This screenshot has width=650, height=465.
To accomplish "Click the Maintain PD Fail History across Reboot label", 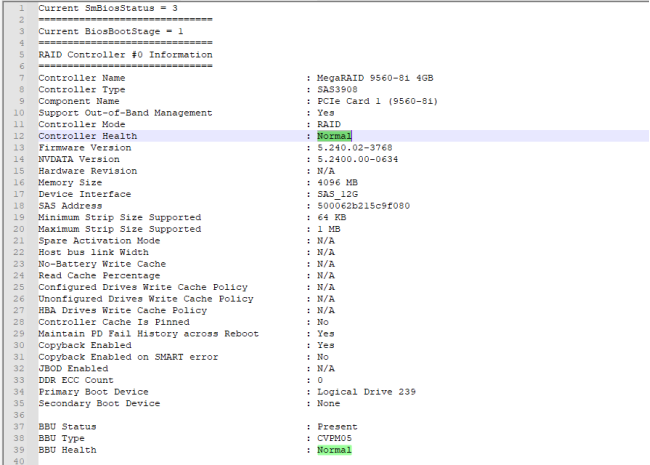I will click(148, 333).
